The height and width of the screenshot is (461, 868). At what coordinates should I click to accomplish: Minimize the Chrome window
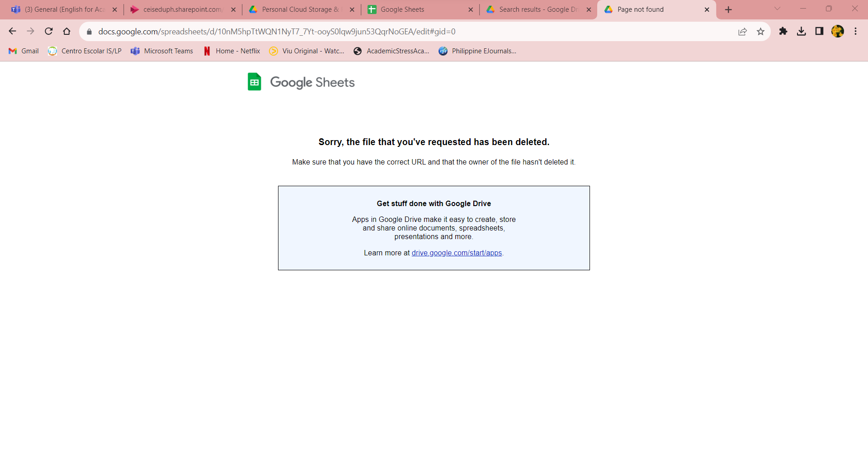point(803,9)
